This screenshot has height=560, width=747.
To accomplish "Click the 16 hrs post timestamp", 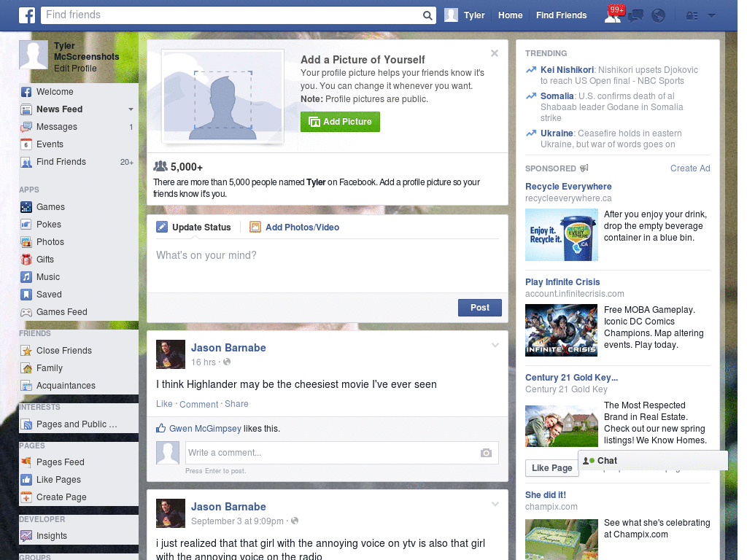I will 204,362.
